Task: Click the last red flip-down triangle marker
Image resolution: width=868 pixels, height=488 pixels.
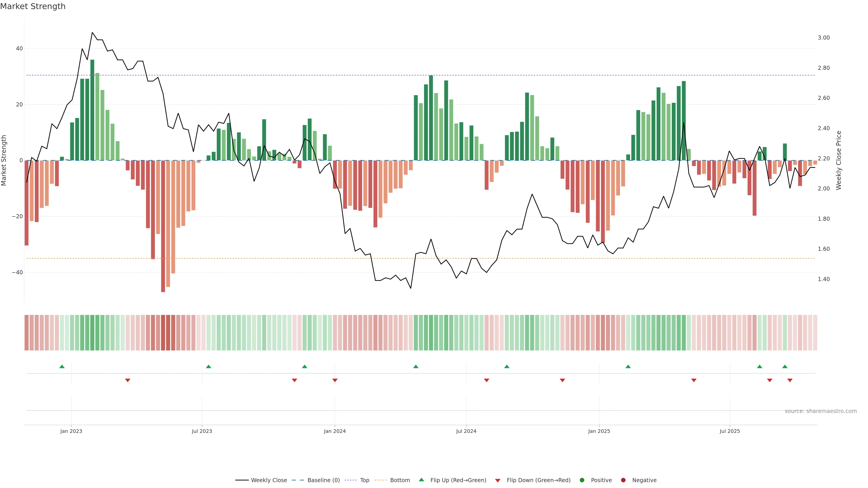Action: (790, 380)
